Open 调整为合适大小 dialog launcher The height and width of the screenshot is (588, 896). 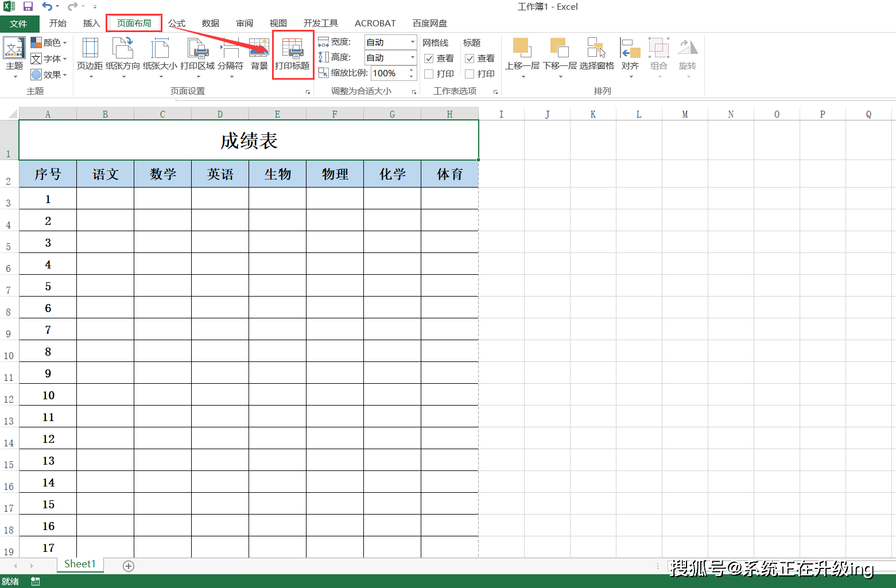tap(414, 92)
